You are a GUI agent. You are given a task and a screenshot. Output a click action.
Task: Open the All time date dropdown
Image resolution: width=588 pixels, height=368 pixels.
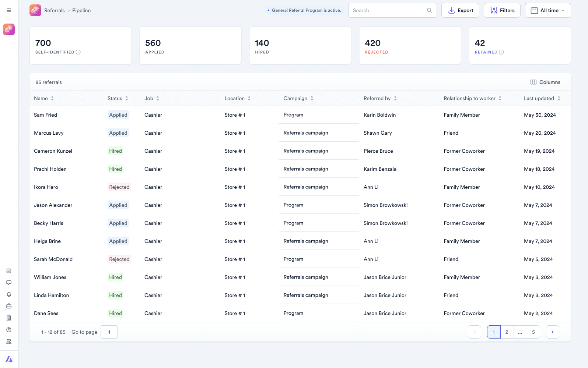(x=548, y=10)
